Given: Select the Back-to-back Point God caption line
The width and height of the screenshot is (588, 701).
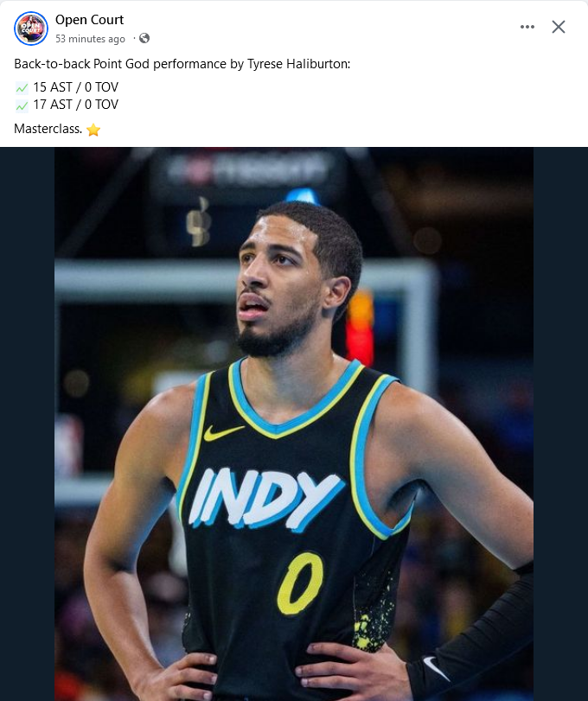Looking at the screenshot, I should pyautogui.click(x=182, y=64).
